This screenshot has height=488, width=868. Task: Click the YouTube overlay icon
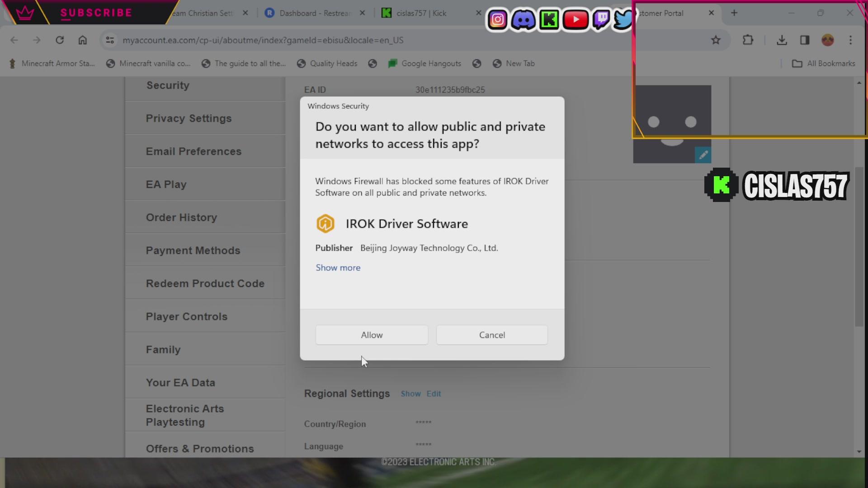click(575, 19)
